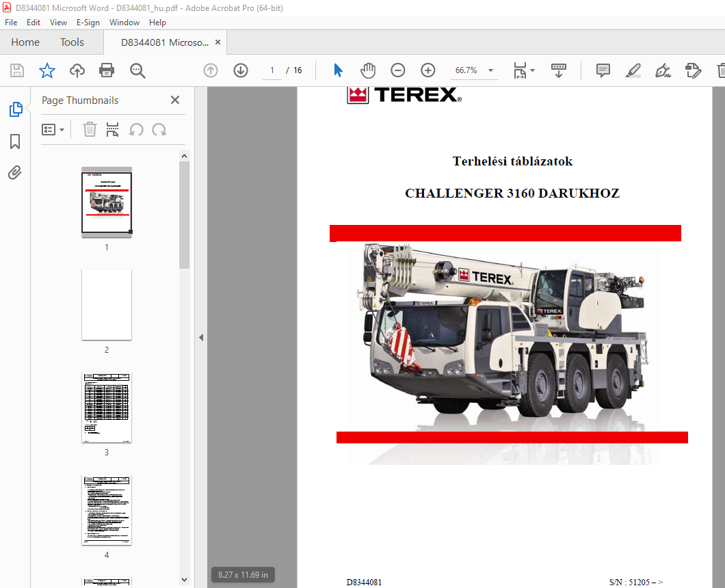
Task: Add document to starred with star icon
Action: point(47,70)
